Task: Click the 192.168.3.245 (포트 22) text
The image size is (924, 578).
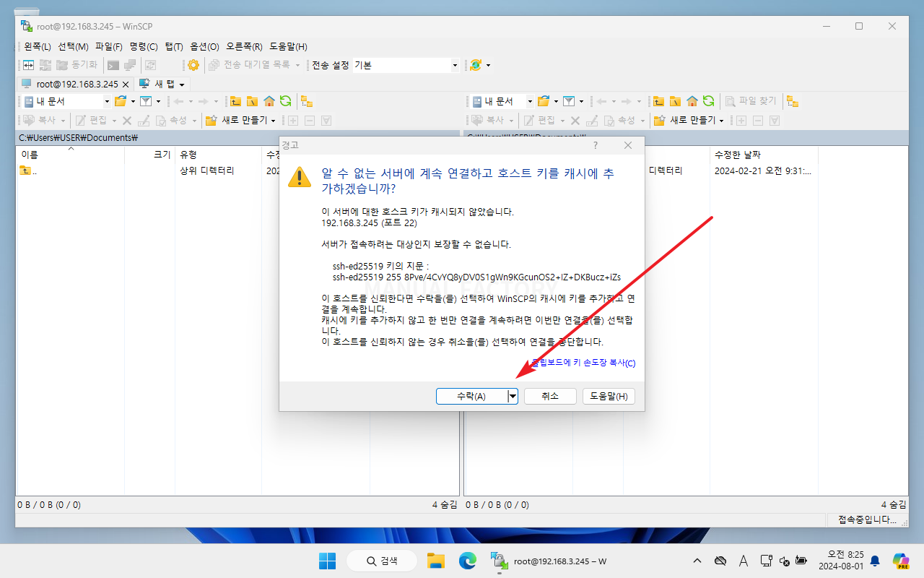Action: [x=369, y=223]
